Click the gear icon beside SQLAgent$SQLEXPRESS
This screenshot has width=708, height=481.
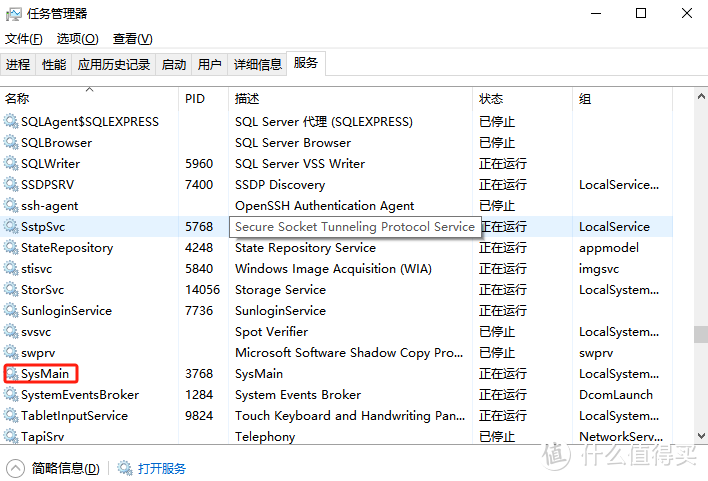[11, 121]
